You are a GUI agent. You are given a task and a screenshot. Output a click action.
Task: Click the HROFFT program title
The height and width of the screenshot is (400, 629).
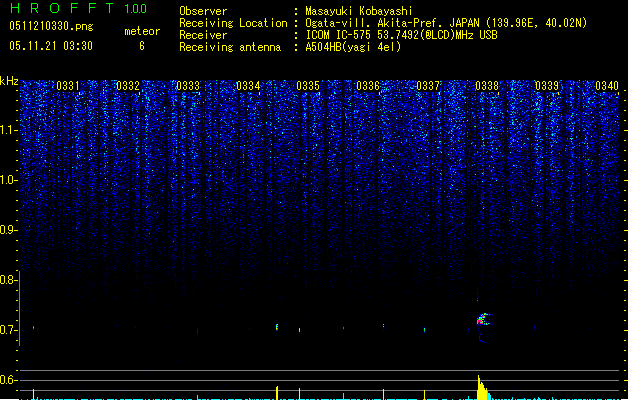[62, 8]
